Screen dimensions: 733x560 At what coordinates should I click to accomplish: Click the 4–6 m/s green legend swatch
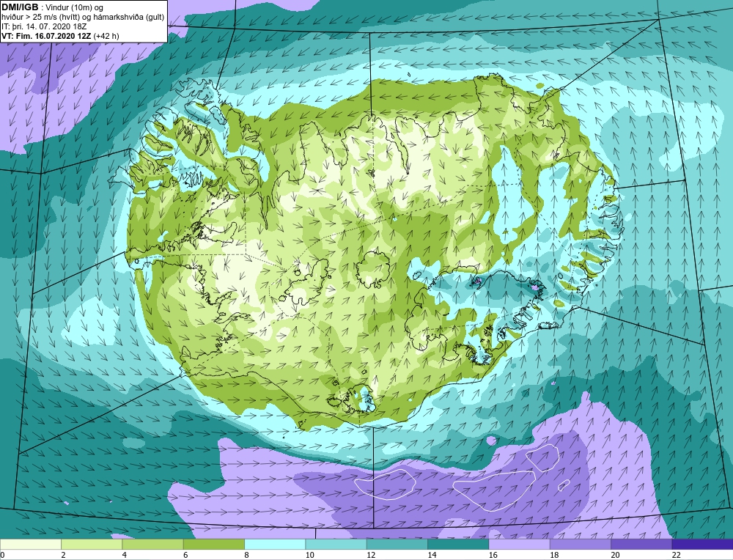click(x=153, y=545)
